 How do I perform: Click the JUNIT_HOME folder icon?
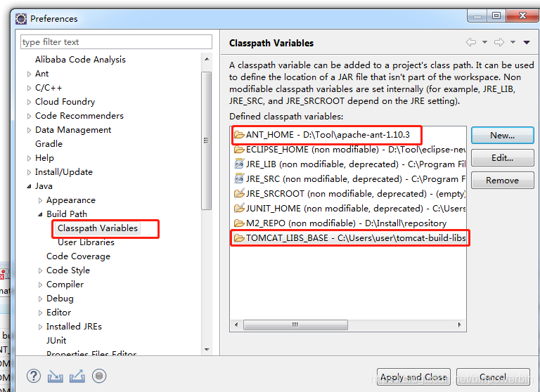pos(239,208)
